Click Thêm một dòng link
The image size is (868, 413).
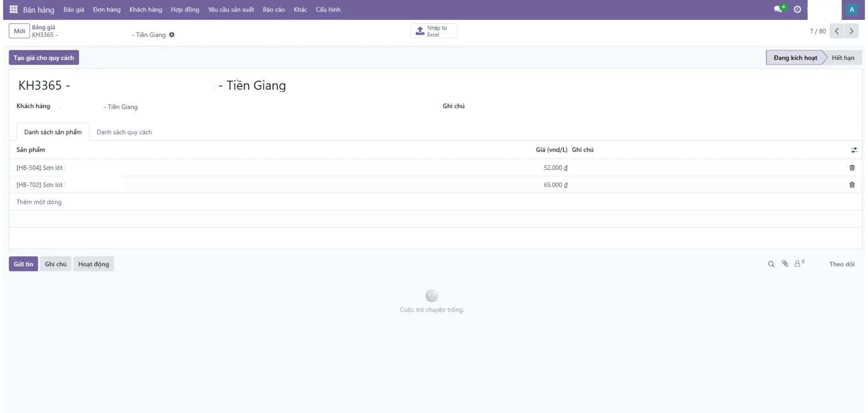39,202
